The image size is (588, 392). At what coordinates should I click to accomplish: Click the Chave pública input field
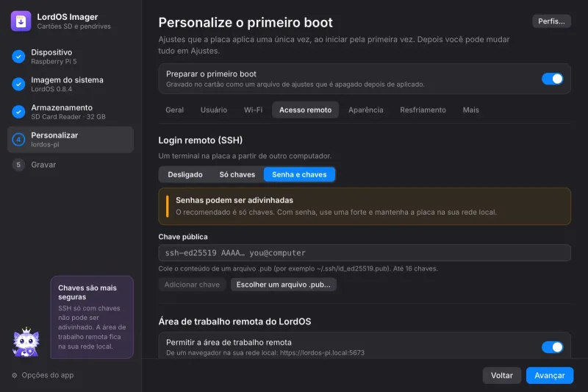tap(365, 253)
